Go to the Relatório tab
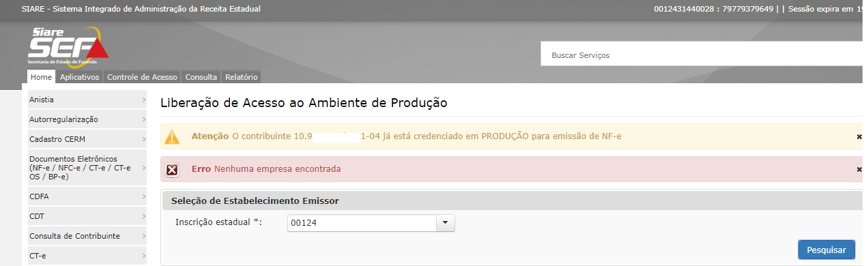Viewport: 868px width, 266px height. tap(242, 77)
